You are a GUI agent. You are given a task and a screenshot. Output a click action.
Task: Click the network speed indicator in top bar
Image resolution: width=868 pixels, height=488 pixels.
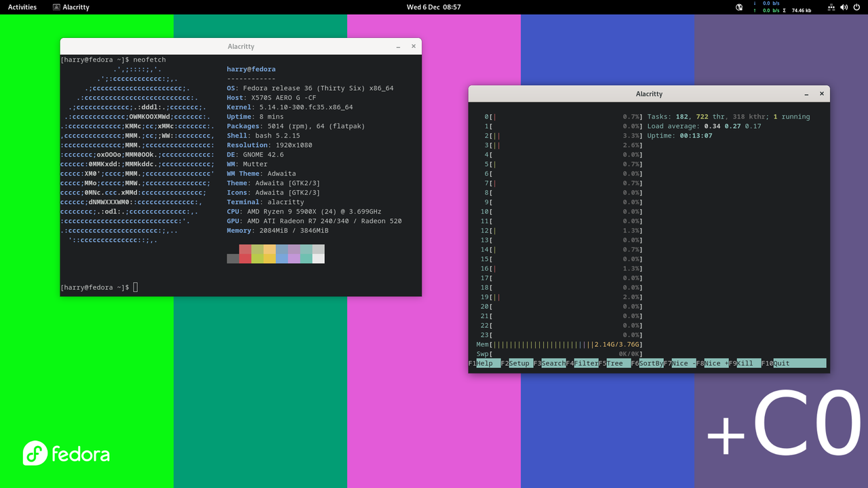point(783,7)
